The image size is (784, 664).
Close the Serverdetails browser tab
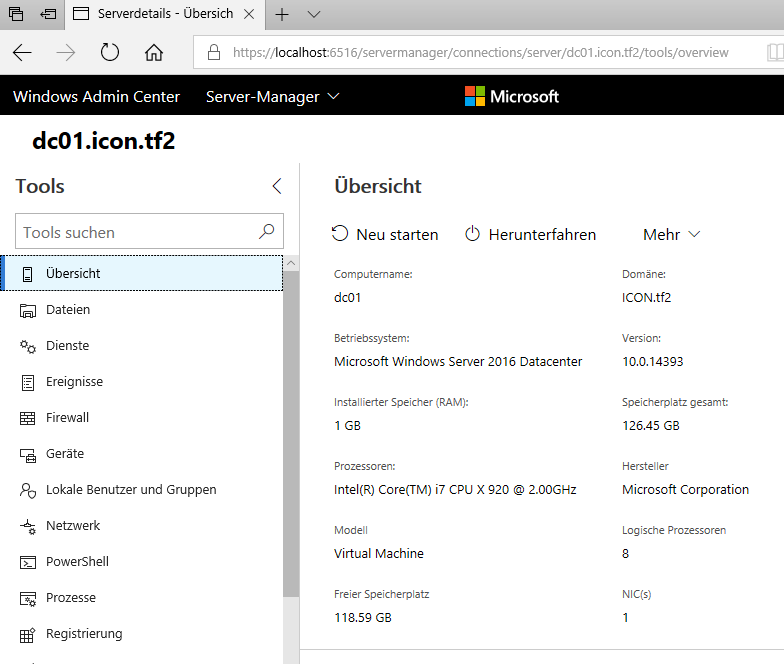click(x=248, y=14)
